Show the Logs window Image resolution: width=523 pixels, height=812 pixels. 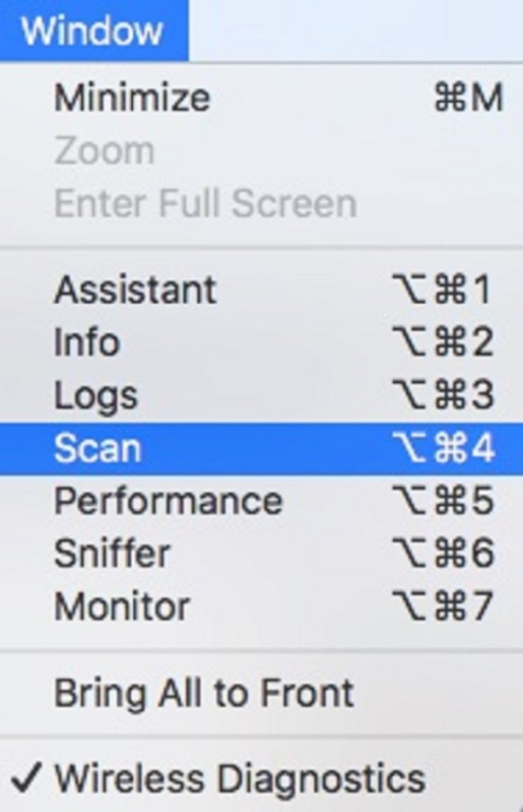[x=95, y=396]
